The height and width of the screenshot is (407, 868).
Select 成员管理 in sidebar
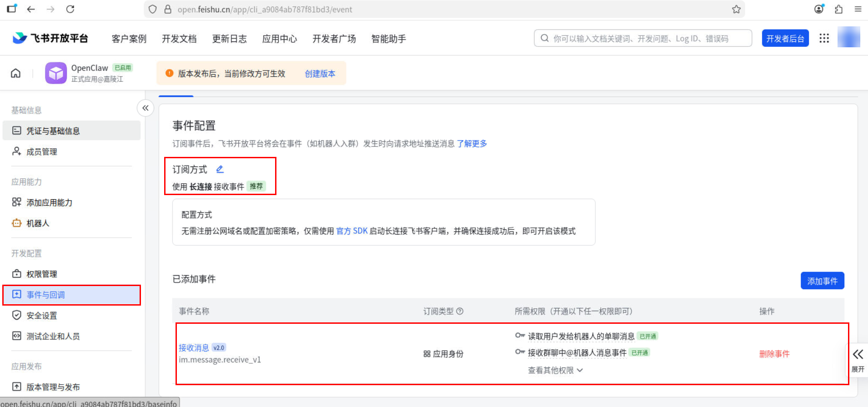tap(71, 151)
